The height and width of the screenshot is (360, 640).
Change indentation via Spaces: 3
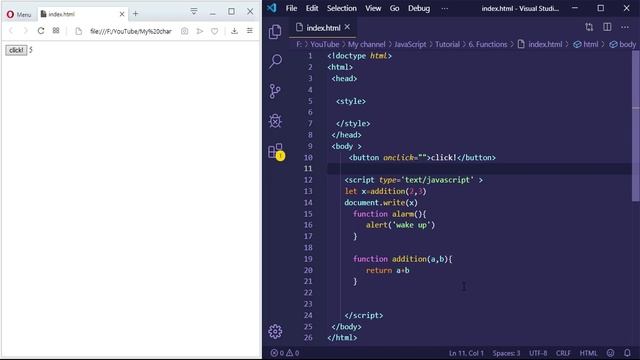(x=506, y=353)
